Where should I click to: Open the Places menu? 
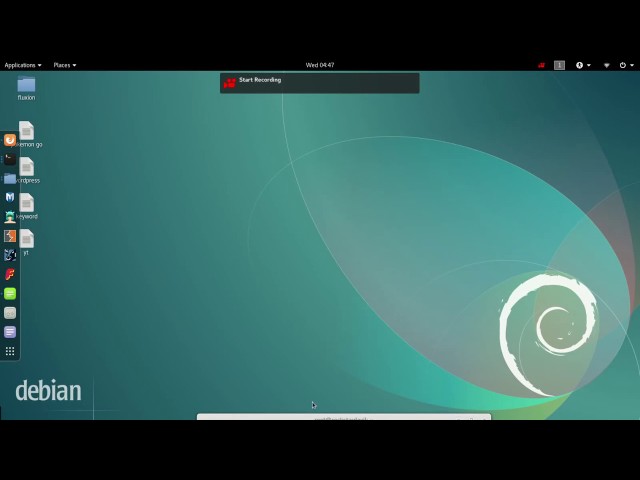click(64, 65)
